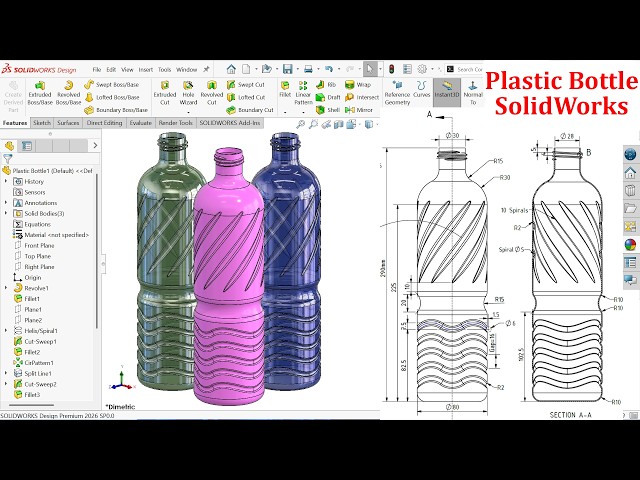Viewport: 640px width, 480px height.
Task: Click the Print icon
Action: pyautogui.click(x=308, y=69)
